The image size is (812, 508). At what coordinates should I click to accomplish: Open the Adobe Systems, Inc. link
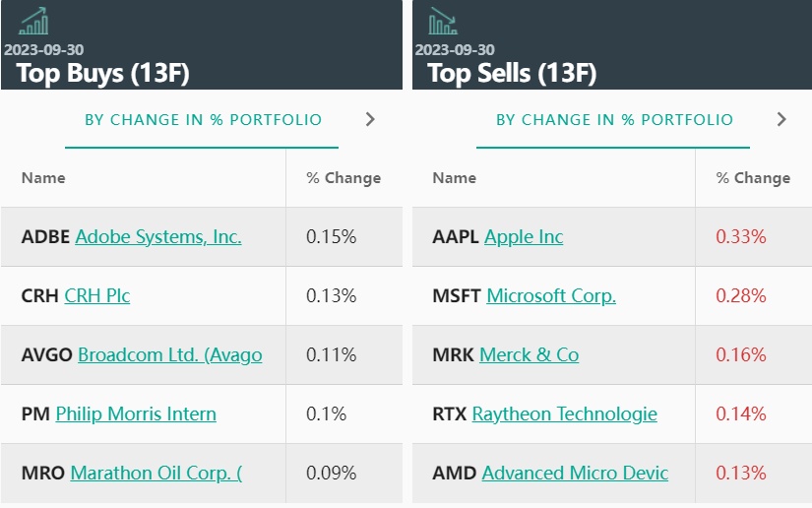(x=158, y=236)
